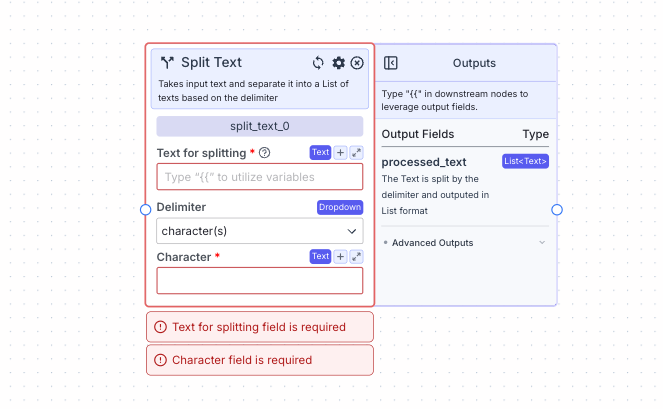Click Text type badge for Character field
The height and width of the screenshot is (409, 663).
(320, 257)
